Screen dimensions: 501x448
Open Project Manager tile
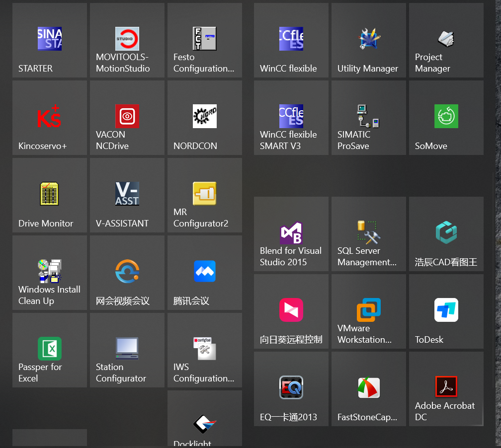[x=446, y=40]
